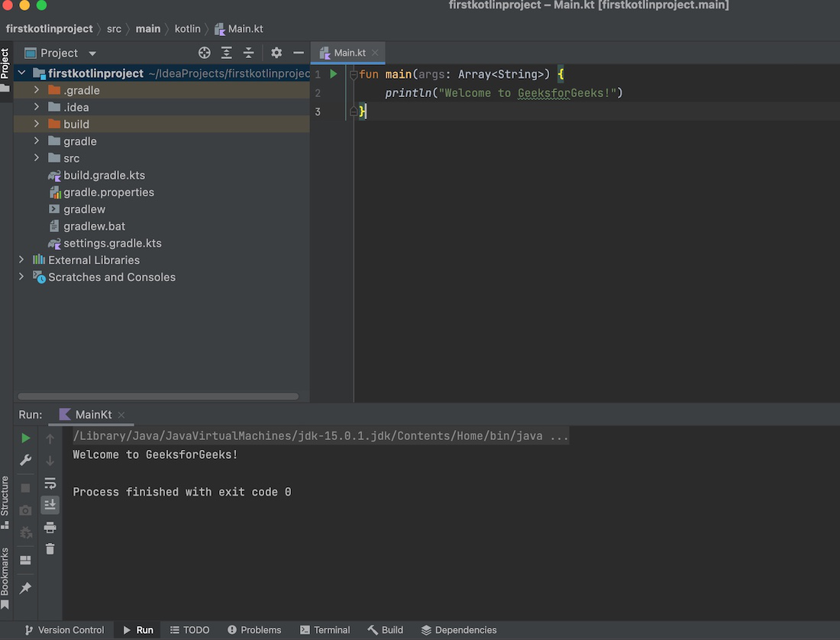
Task: Clear all console output trash icon
Action: pyautogui.click(x=50, y=549)
